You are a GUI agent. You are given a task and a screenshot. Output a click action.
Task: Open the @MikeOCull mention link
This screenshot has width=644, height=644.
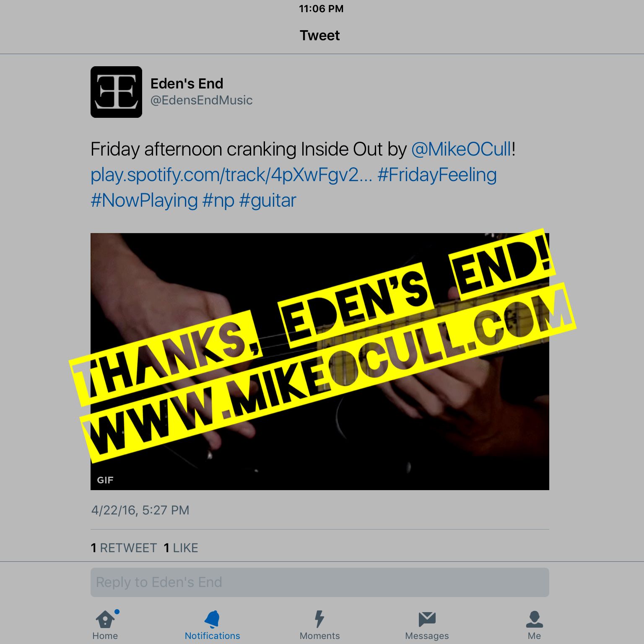tap(461, 149)
